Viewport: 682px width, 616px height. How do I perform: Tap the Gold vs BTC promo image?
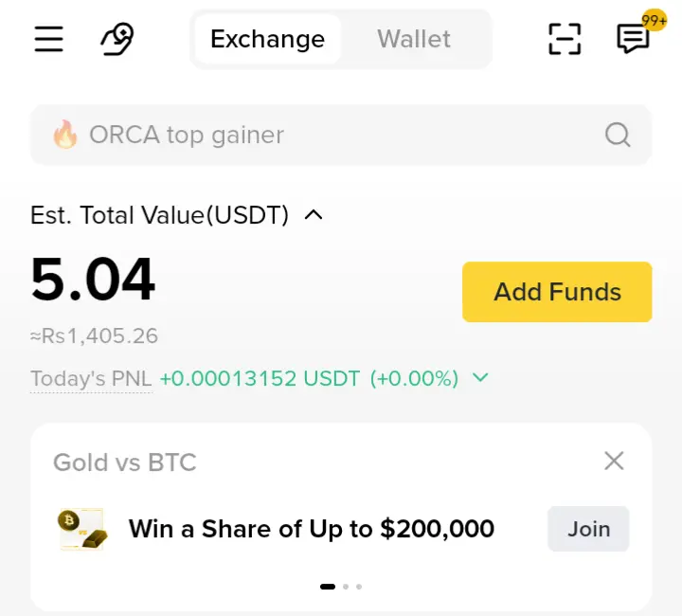point(81,529)
